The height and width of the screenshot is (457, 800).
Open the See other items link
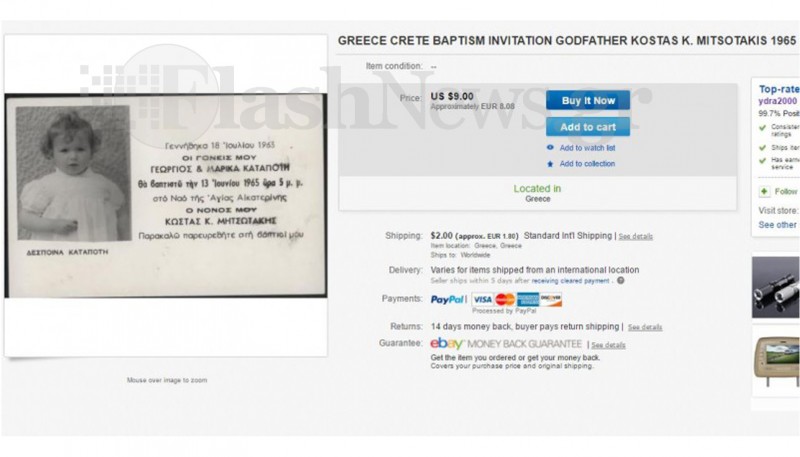777,225
